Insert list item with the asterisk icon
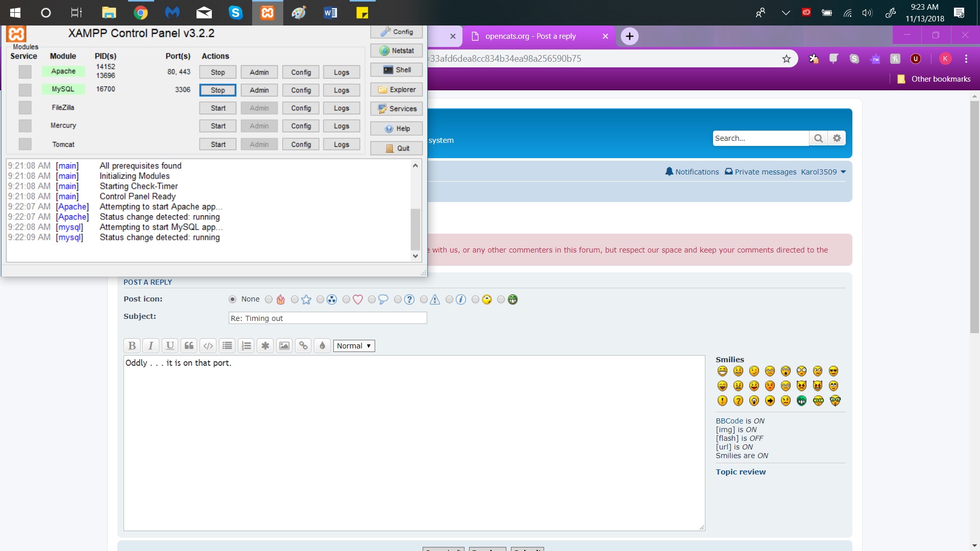Image resolution: width=980 pixels, height=551 pixels. [x=265, y=346]
